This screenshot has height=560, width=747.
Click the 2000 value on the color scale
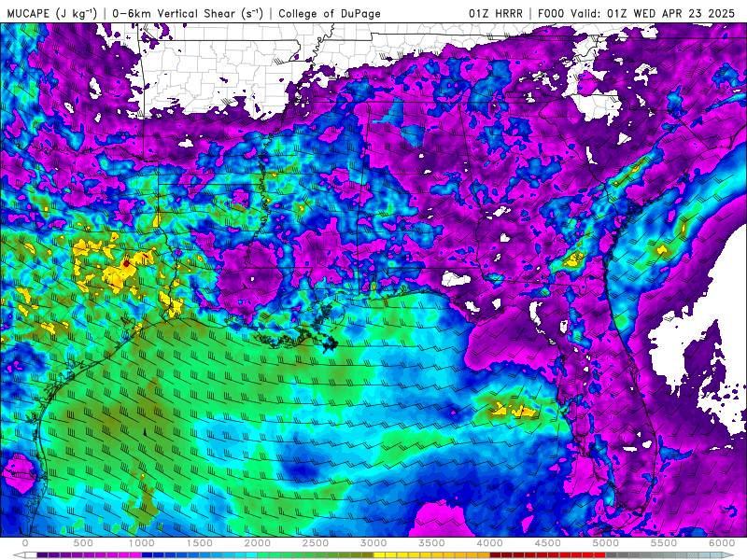point(258,543)
